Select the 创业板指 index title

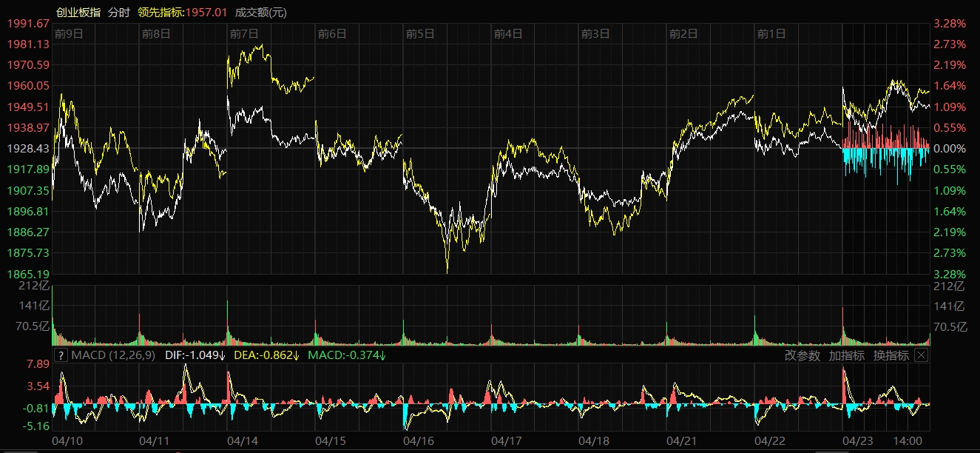click(x=78, y=12)
